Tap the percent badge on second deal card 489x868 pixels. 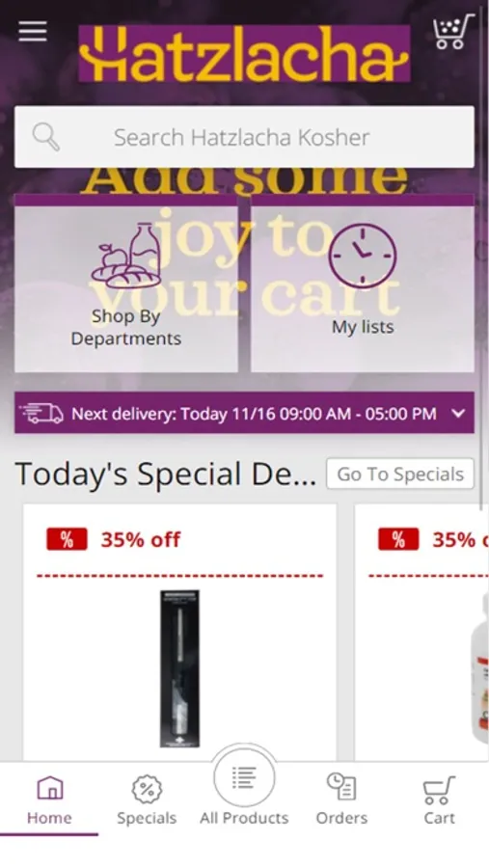[x=398, y=539]
